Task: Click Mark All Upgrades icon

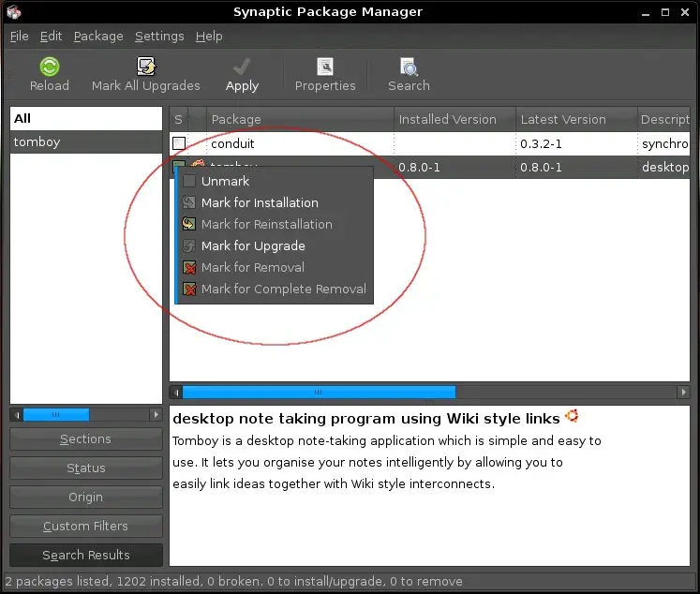Action: pyautogui.click(x=145, y=67)
